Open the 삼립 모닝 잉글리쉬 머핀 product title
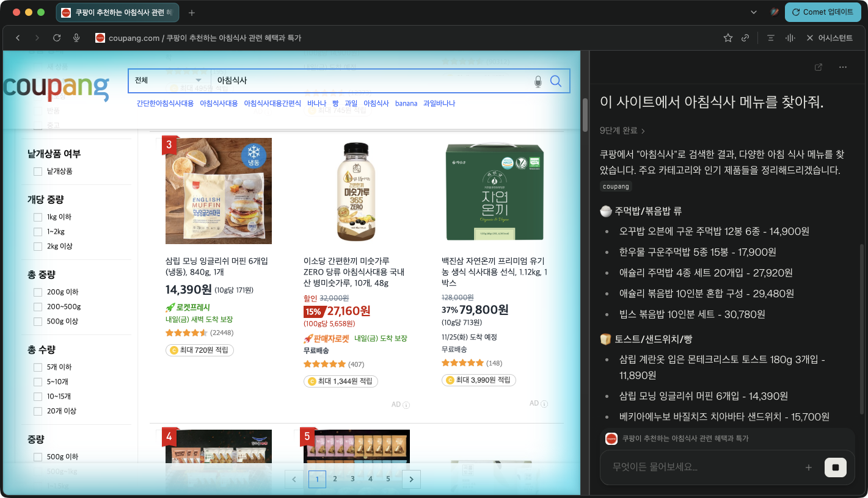This screenshot has width=868, height=498. pyautogui.click(x=217, y=267)
